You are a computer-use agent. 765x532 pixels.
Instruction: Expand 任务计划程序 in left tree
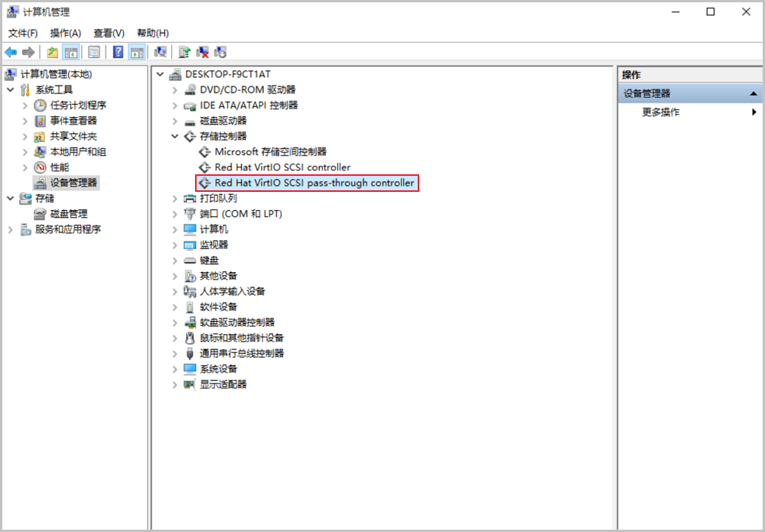(x=25, y=105)
